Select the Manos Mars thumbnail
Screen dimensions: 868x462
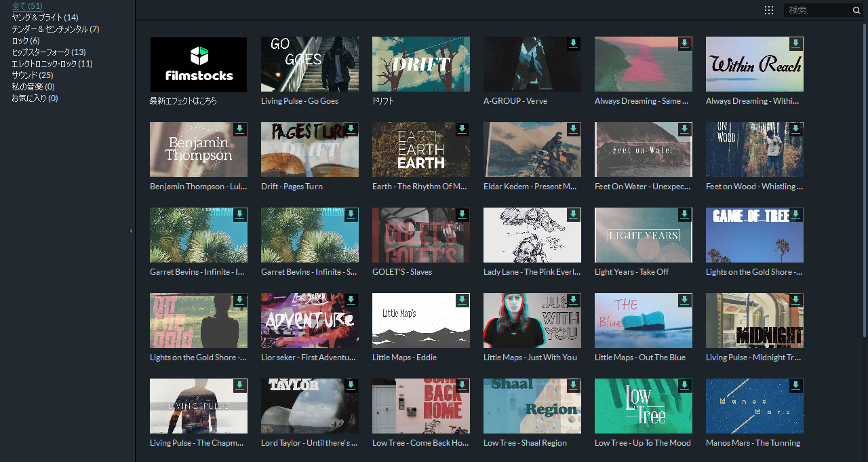[755, 406]
